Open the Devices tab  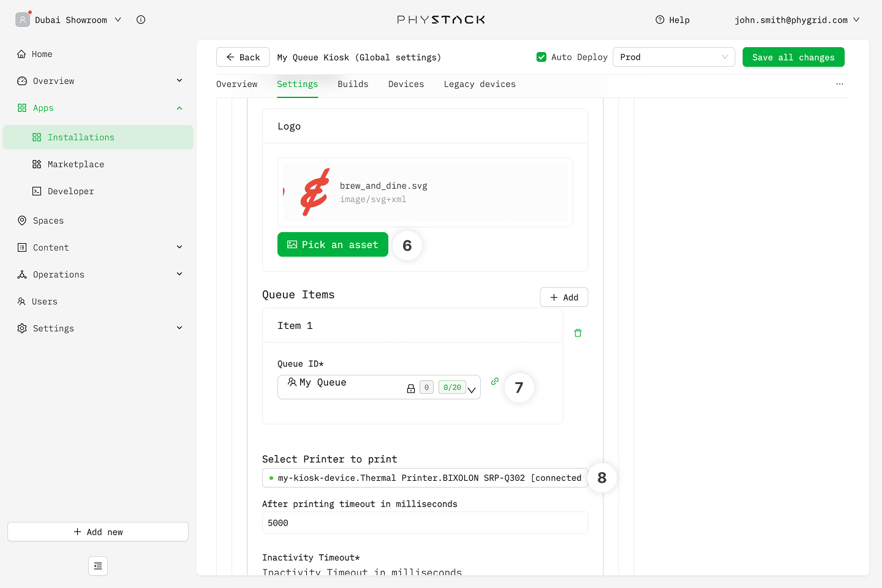tap(405, 85)
